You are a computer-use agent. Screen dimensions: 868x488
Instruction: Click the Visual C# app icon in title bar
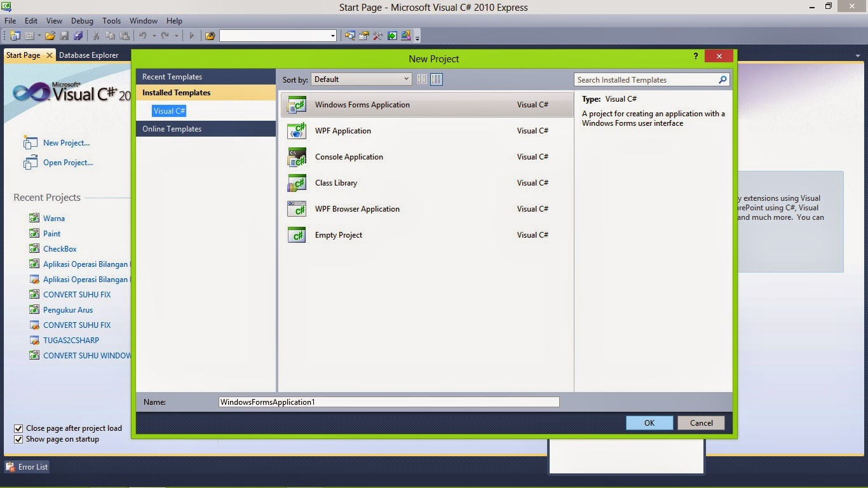(6, 6)
